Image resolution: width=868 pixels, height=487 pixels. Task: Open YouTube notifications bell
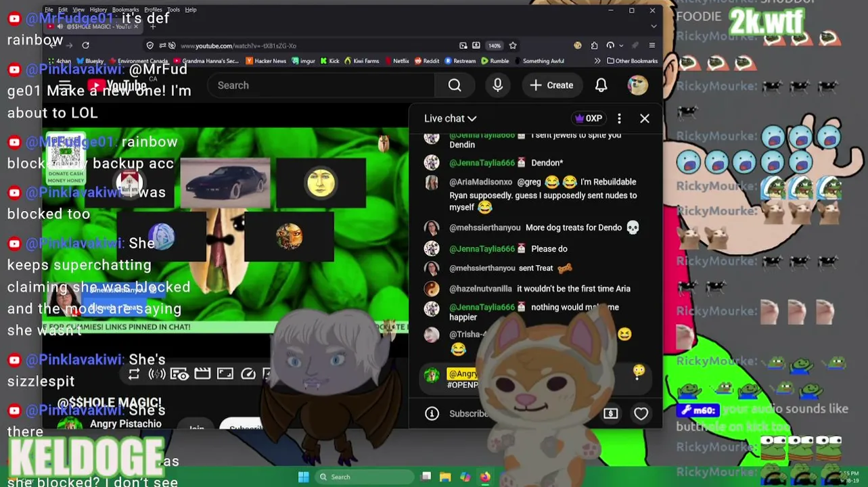[601, 85]
